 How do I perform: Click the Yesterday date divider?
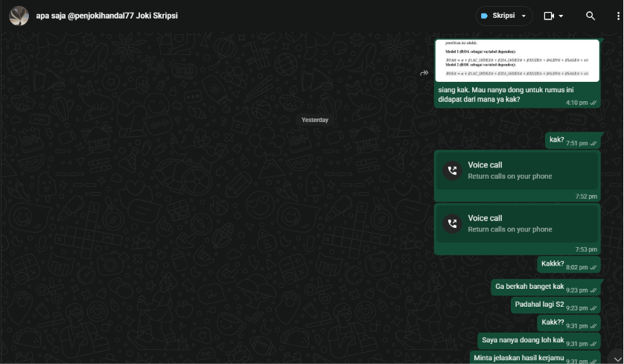pyautogui.click(x=315, y=120)
